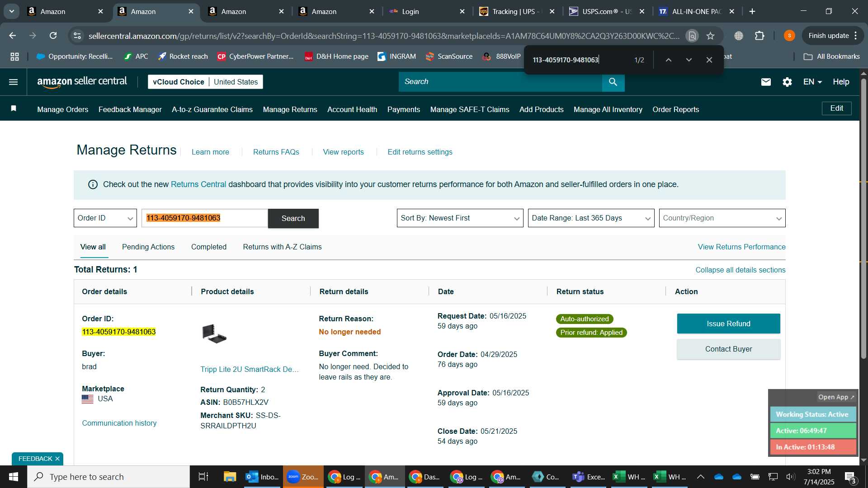This screenshot has width=868, height=488.
Task: Open Windows Start menu
Action: pos(14,477)
